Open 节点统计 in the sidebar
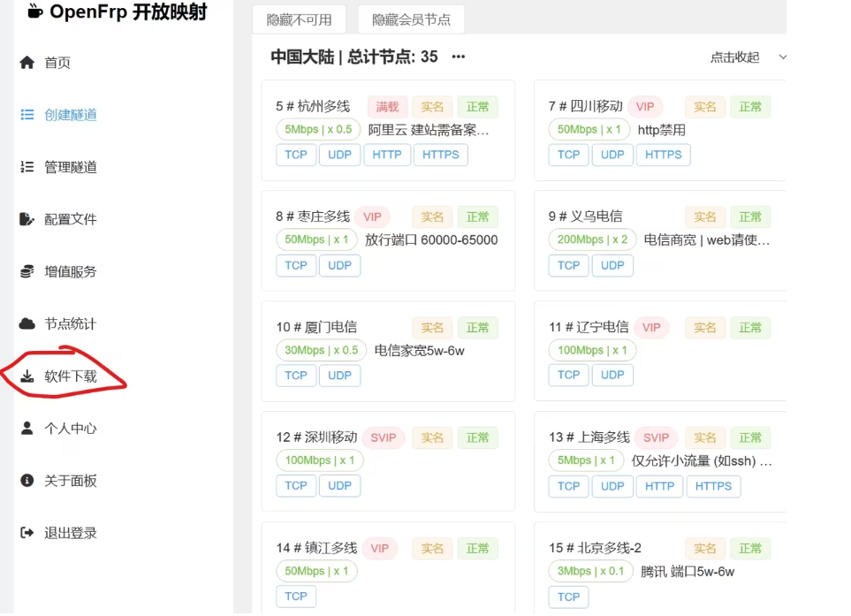The height and width of the screenshot is (616, 851). point(71,324)
